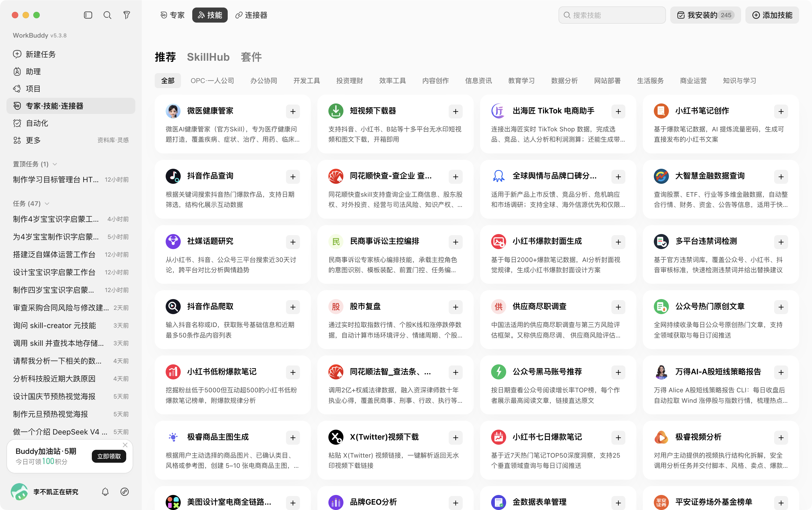Open task 设计国庆节预热视觉海报
812x510 pixels.
point(71,397)
